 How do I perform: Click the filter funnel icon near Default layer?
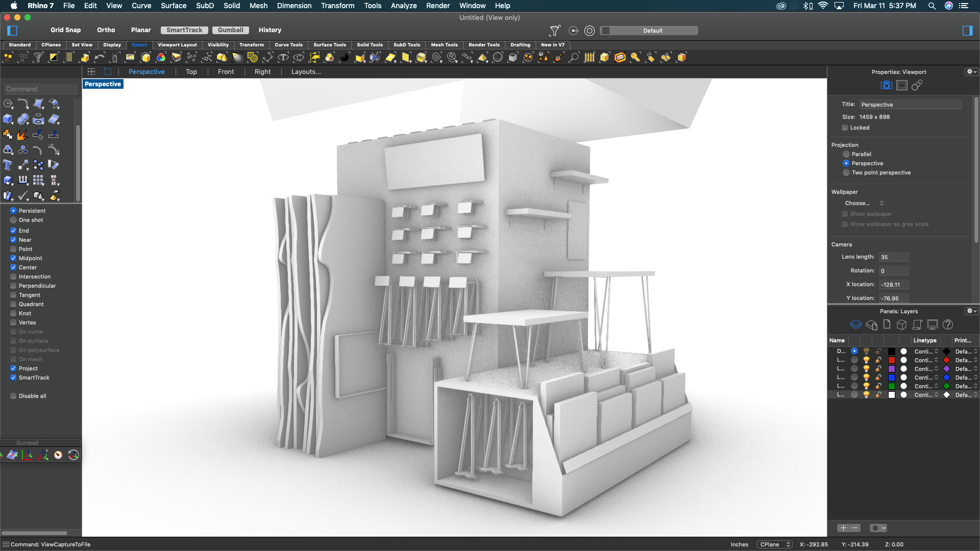[555, 31]
